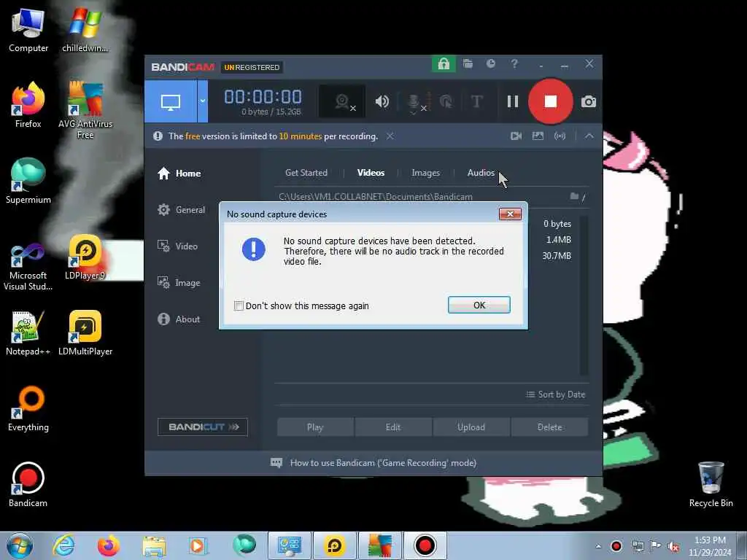The image size is (747, 560).
Task: Open Microsoft Visual Studio desktop shortcut
Action: tap(28, 268)
